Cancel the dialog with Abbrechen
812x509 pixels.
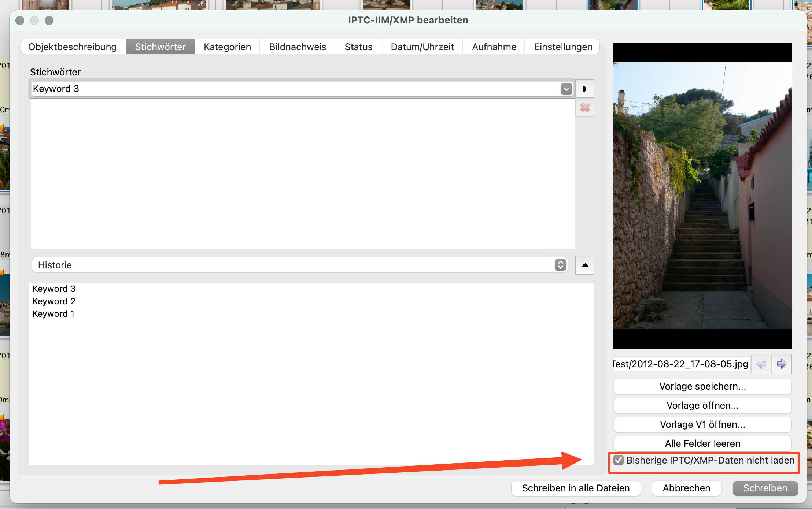(x=686, y=488)
